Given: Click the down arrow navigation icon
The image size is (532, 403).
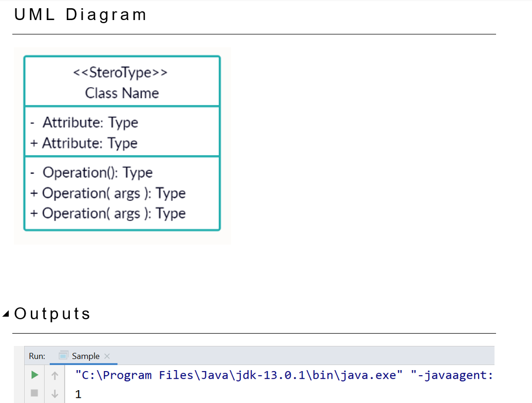Looking at the screenshot, I should [x=54, y=394].
